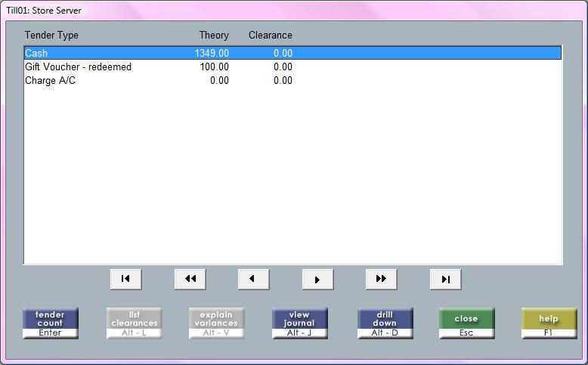Viewport: 588px width, 365px height.
Task: Click the Gift Voucher theory value 100.00
Action: [x=214, y=67]
